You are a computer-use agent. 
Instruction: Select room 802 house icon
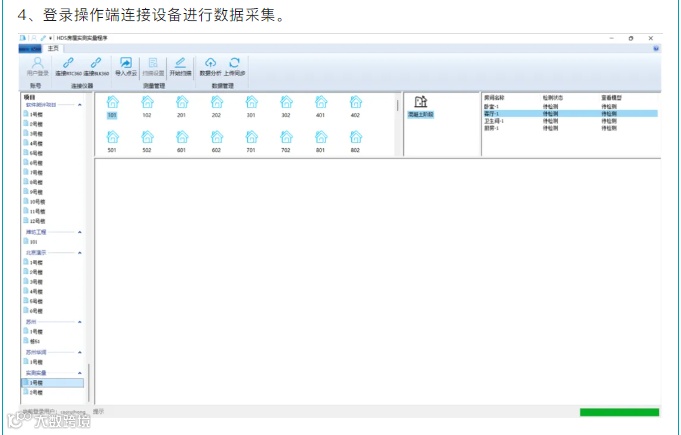(x=356, y=137)
